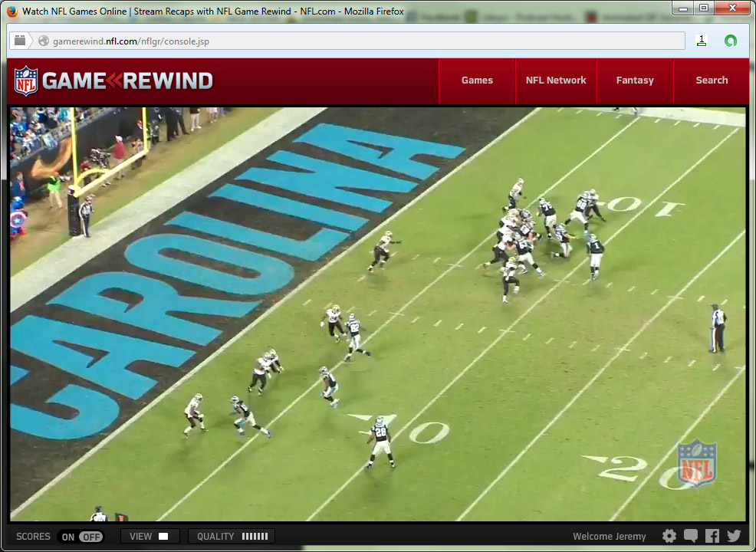Open the download indicator icon showing 1
Viewport: 756px width, 552px height.
click(702, 41)
